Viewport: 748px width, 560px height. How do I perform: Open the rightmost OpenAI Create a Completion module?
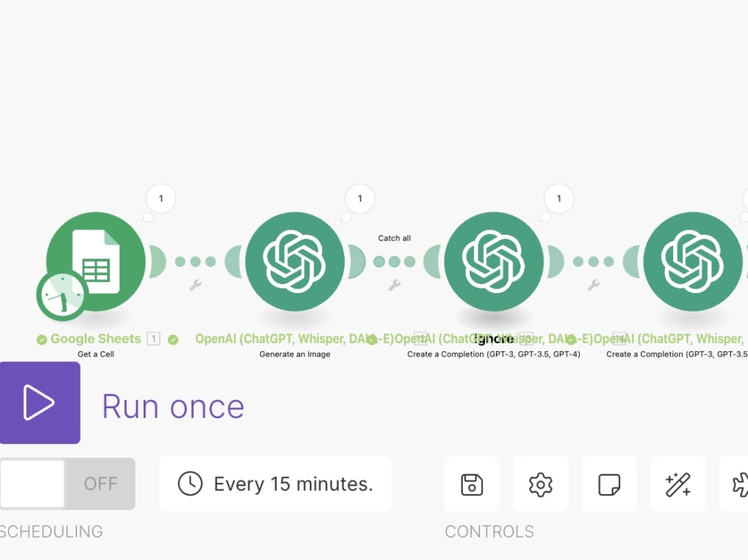click(693, 262)
